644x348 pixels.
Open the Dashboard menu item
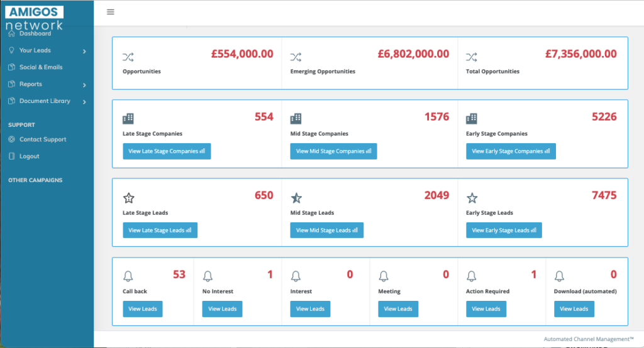(35, 34)
